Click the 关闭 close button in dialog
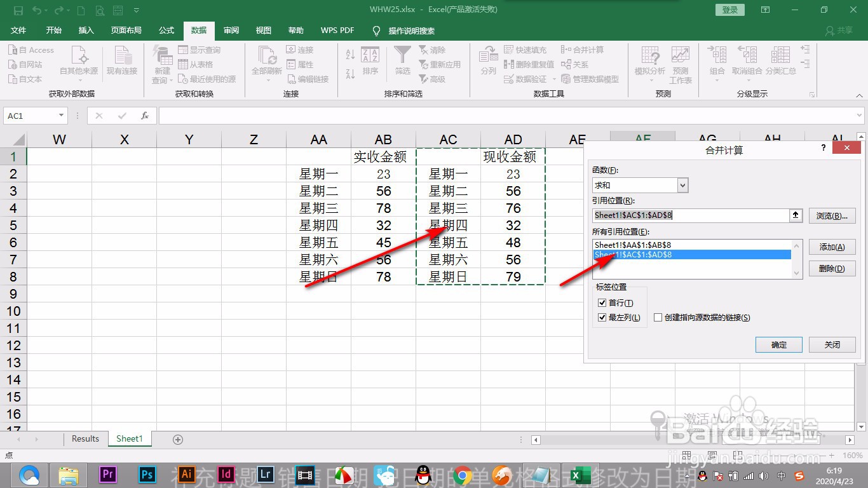The image size is (868, 488). click(x=832, y=344)
